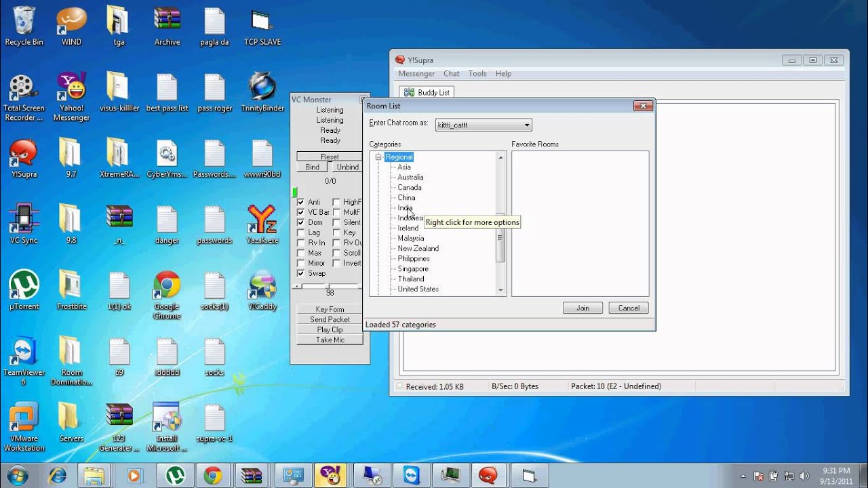The width and height of the screenshot is (868, 488).
Task: Click the Play Clip button
Action: [330, 329]
